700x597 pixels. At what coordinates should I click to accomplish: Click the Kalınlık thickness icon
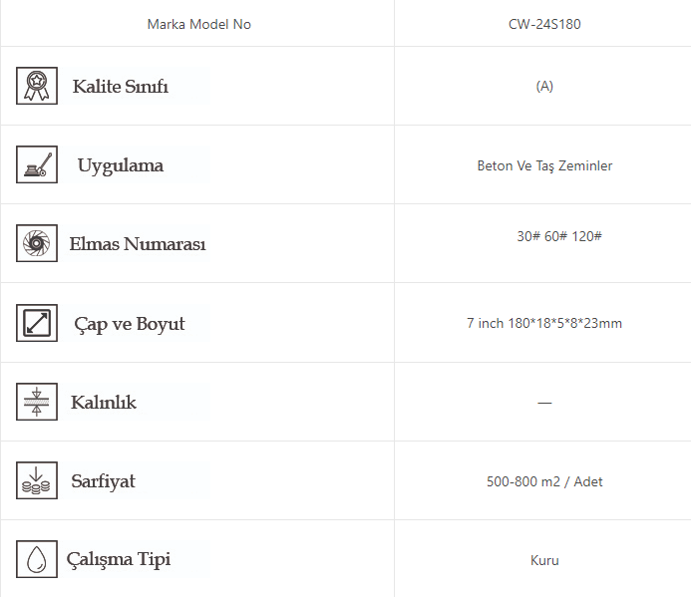(37, 402)
